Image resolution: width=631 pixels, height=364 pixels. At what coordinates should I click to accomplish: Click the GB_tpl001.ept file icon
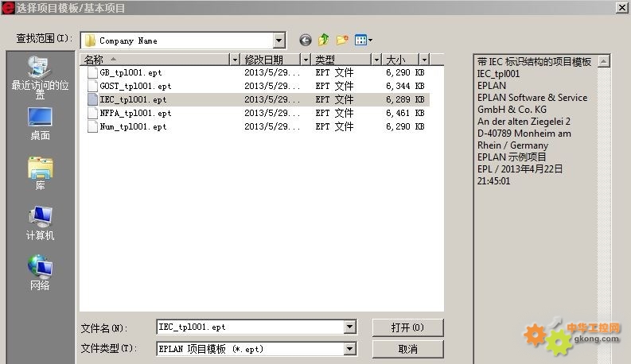[x=92, y=72]
